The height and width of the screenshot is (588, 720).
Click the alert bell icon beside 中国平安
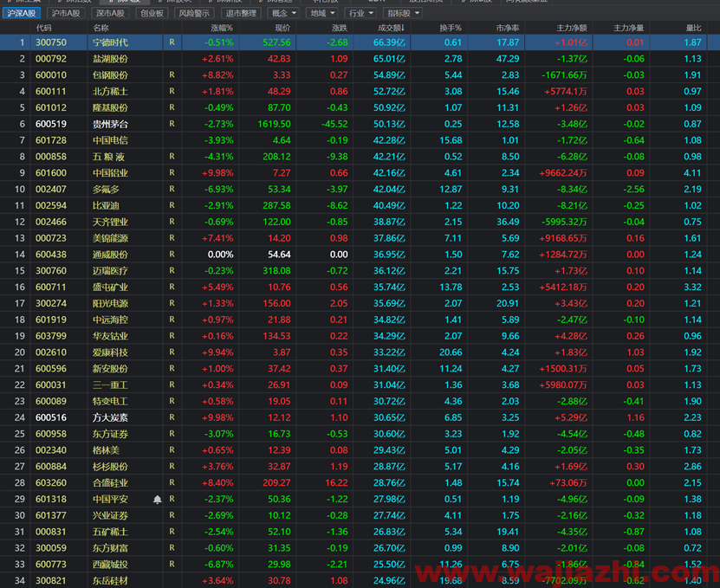pos(157,500)
